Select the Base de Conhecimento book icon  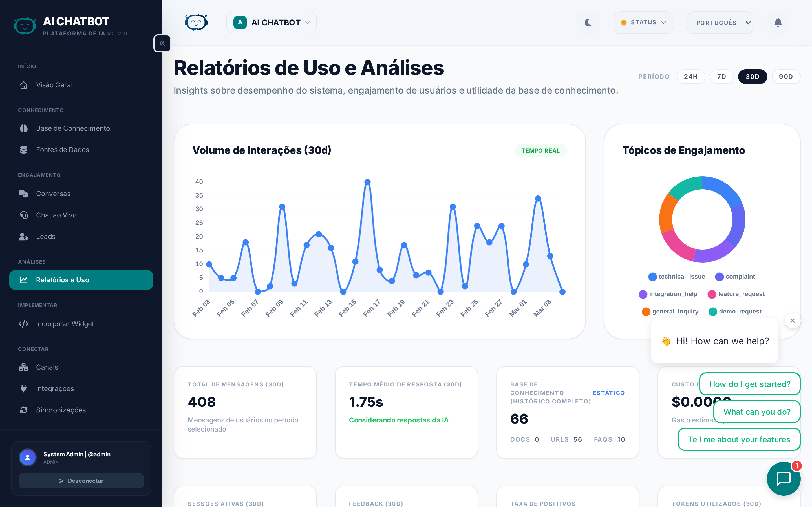pos(23,128)
